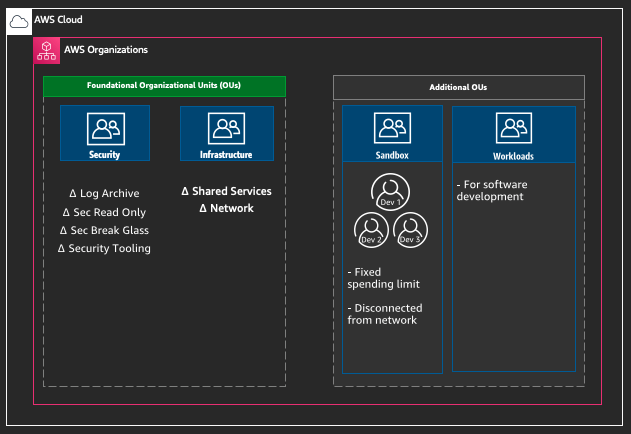Image resolution: width=631 pixels, height=434 pixels.
Task: Select the Security OU users icon
Action: click(x=106, y=129)
